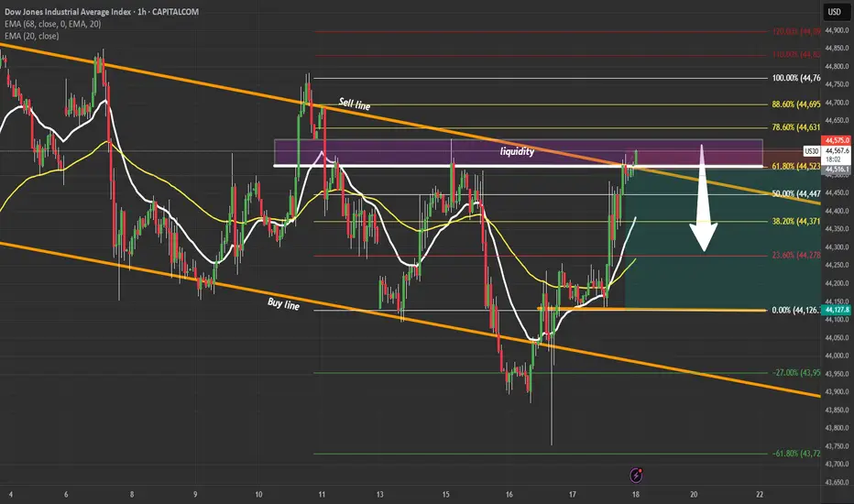Open the lightning bolt event marker
Image resolution: width=854 pixels, height=504 pixels.
(636, 475)
